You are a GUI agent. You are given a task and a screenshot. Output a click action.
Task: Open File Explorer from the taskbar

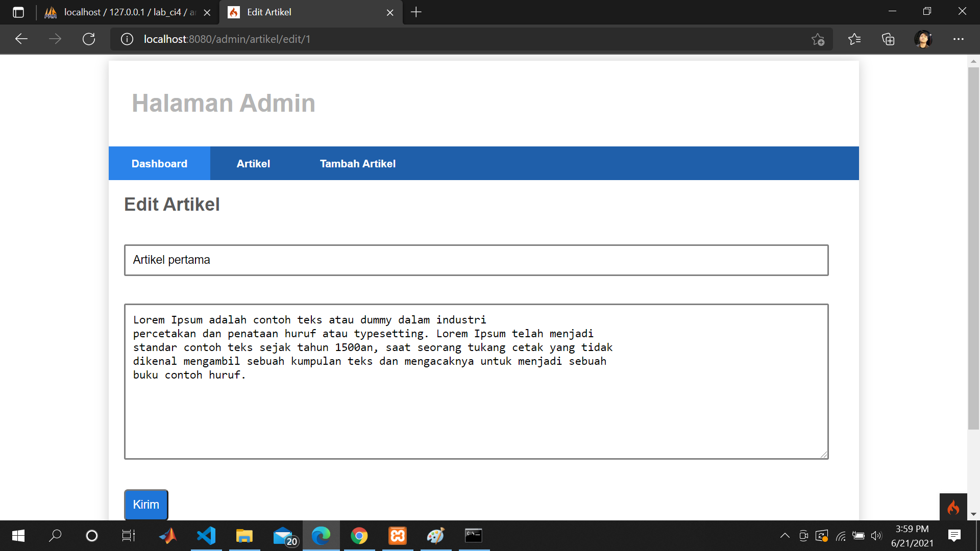pos(244,536)
